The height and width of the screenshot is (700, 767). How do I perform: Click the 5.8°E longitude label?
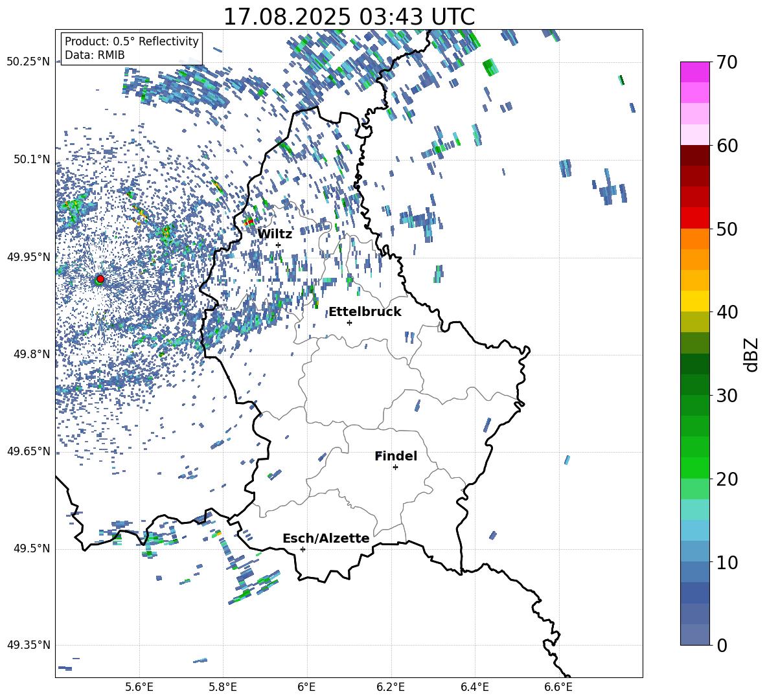223,687
